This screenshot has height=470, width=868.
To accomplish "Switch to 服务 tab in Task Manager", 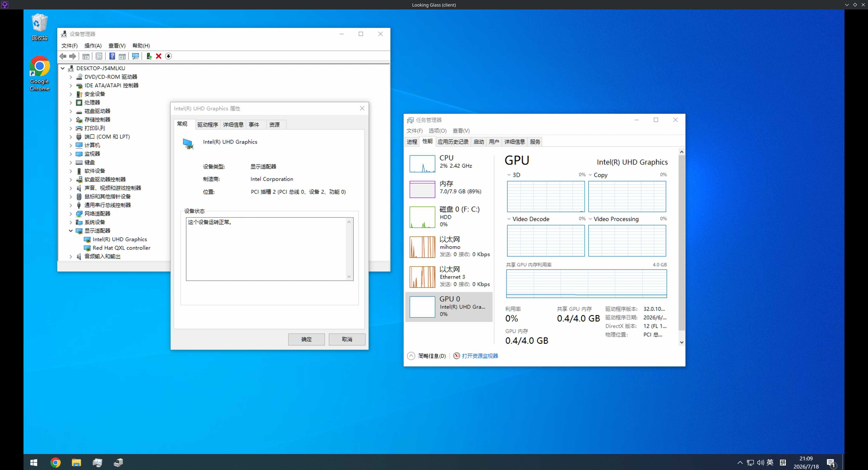I will click(535, 142).
